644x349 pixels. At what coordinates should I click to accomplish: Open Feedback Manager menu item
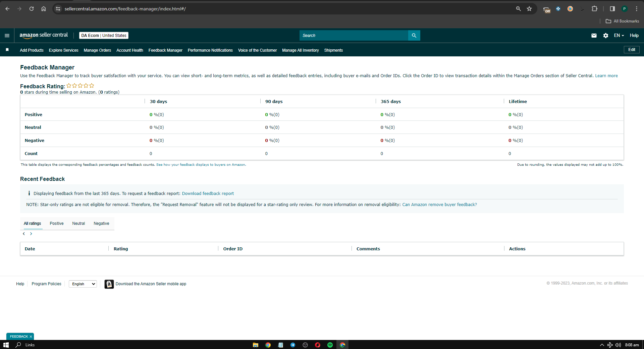pos(165,50)
